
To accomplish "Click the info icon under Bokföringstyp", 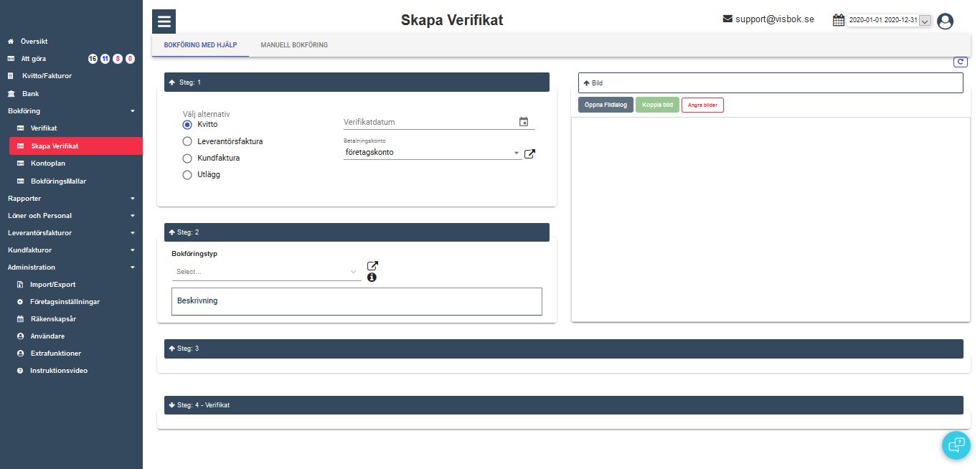I will [x=372, y=278].
